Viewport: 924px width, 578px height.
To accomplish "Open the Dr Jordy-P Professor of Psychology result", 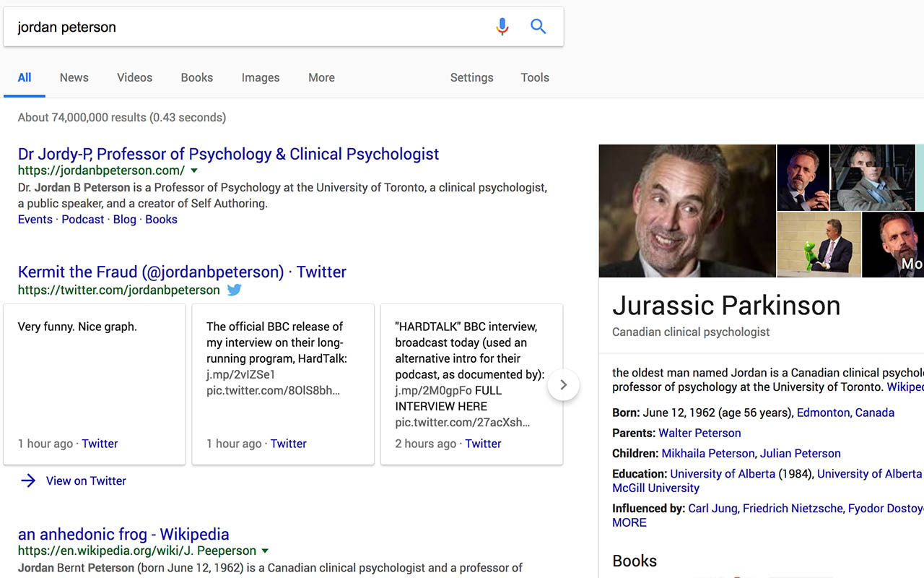I will (228, 154).
